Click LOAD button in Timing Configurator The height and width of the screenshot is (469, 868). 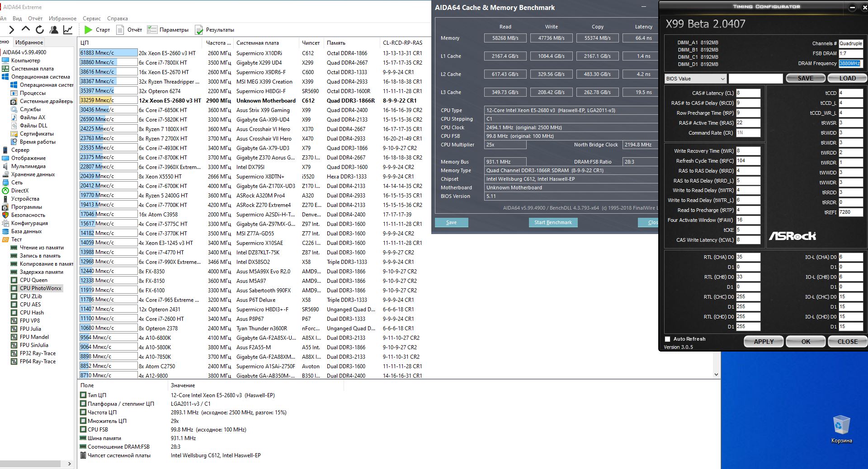tap(847, 78)
